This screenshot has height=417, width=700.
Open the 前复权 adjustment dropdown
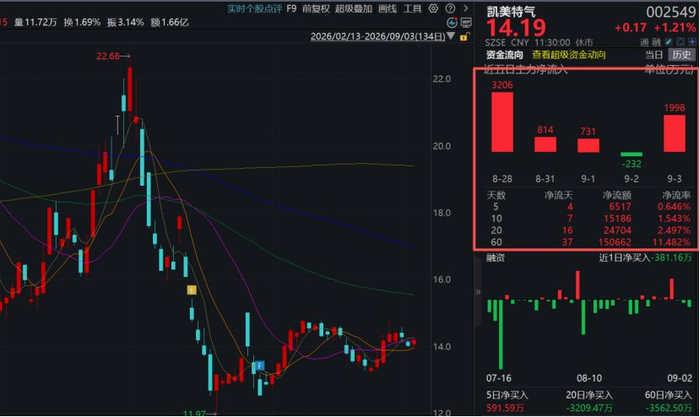pos(316,9)
